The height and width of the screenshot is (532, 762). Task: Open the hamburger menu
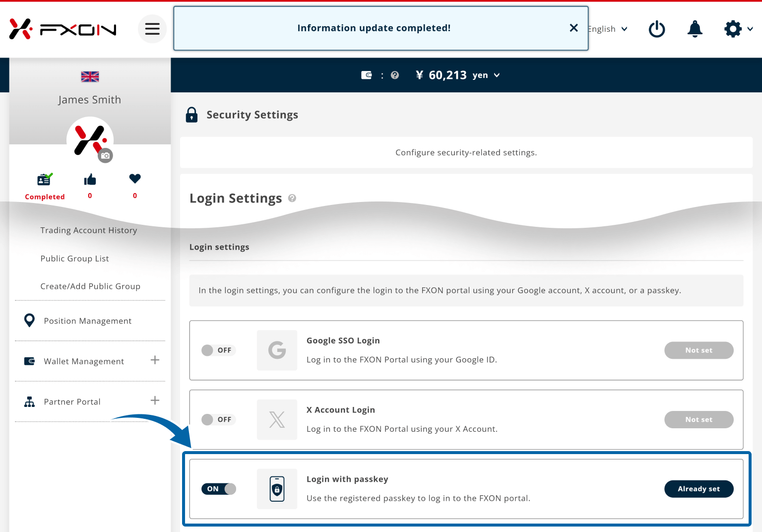(x=152, y=29)
